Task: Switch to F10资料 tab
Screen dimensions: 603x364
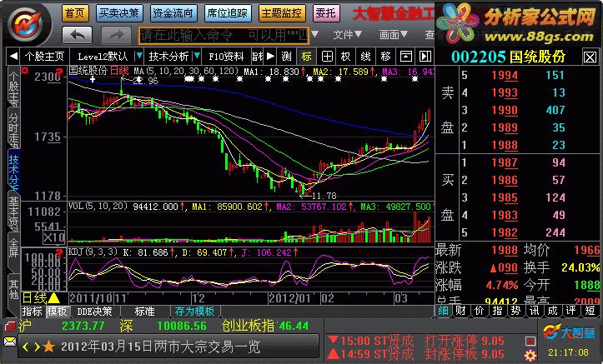Action: (x=226, y=57)
